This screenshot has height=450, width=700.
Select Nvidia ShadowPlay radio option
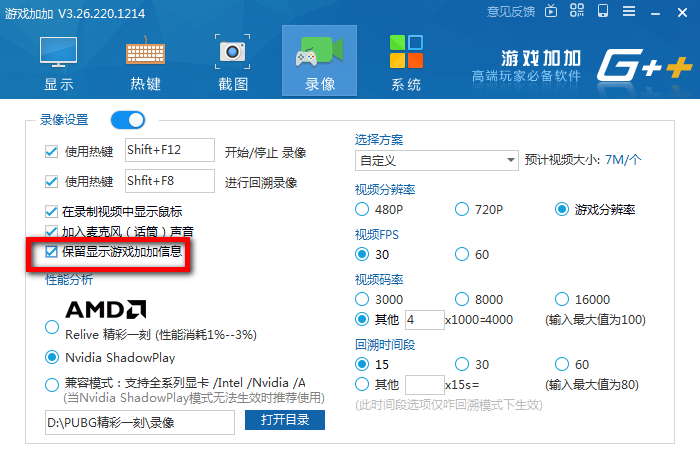[52, 357]
